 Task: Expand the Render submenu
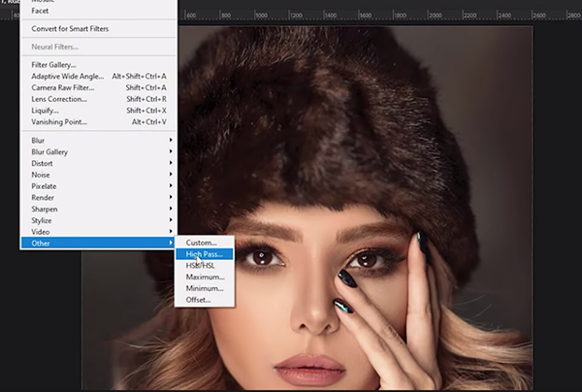98,198
